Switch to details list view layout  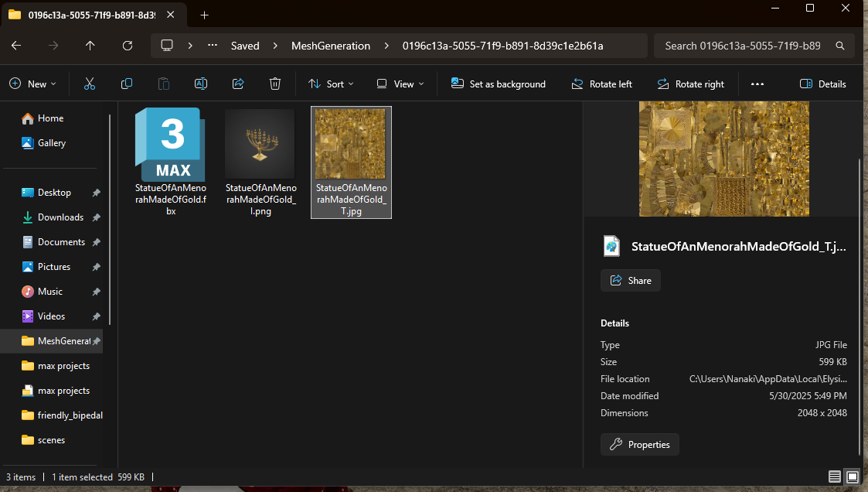click(835, 477)
